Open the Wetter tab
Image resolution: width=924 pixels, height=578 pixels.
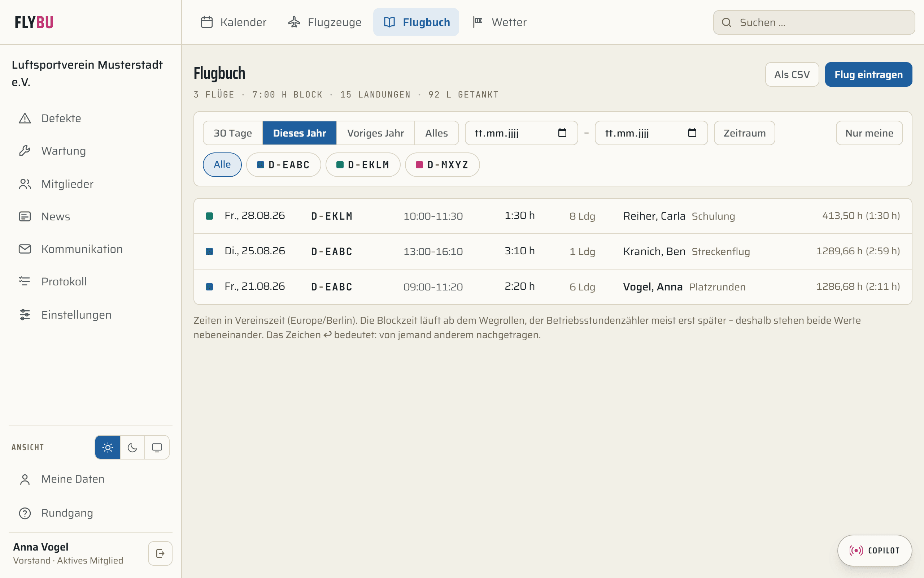500,22
